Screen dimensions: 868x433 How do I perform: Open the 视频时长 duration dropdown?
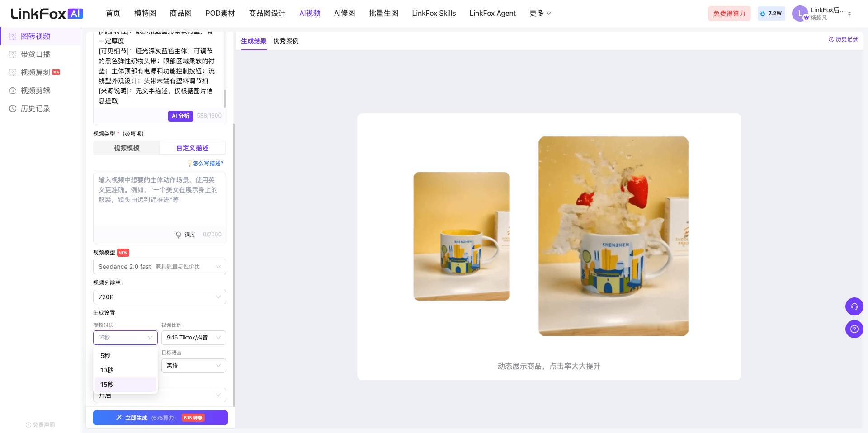125,338
